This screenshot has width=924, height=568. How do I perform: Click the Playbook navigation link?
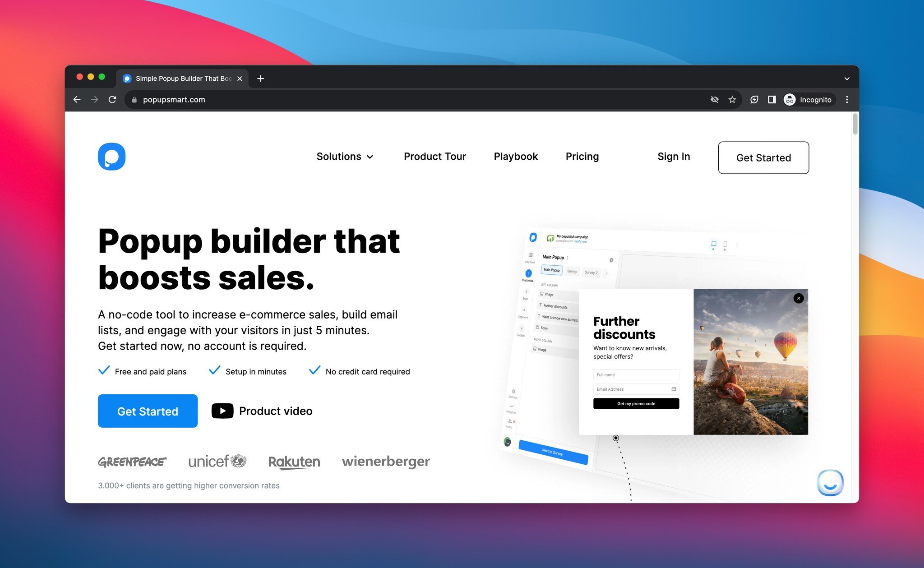tap(515, 156)
